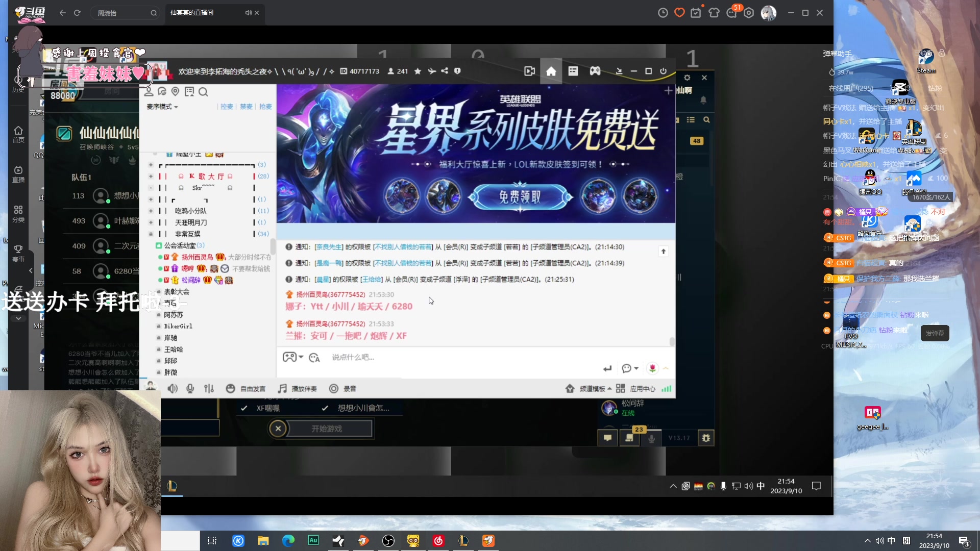
Task: Click the 发弹幕 send danmaku button
Action: 935,333
